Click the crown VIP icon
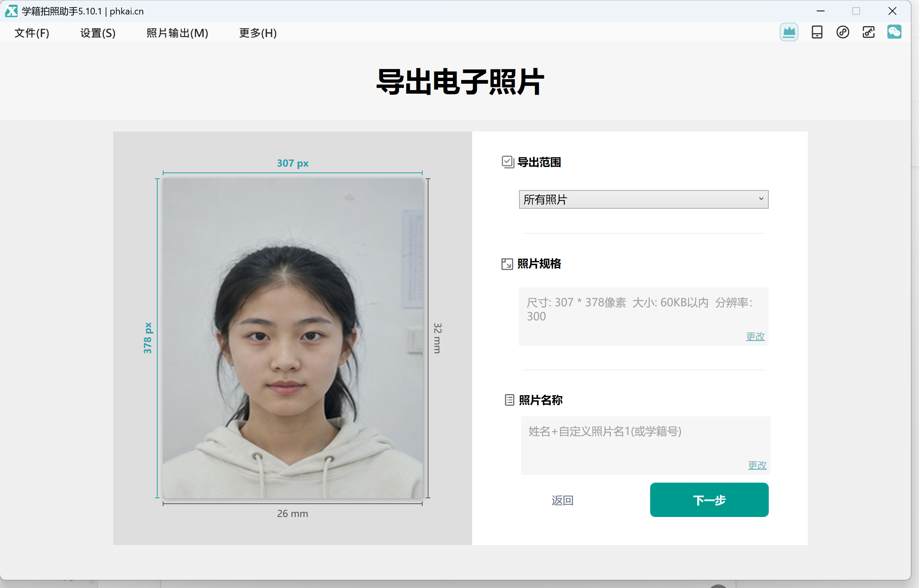This screenshot has height=588, width=919. coord(789,32)
